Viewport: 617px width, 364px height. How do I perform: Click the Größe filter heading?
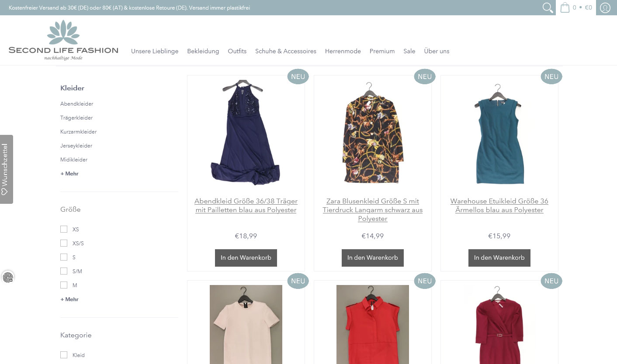(70, 209)
